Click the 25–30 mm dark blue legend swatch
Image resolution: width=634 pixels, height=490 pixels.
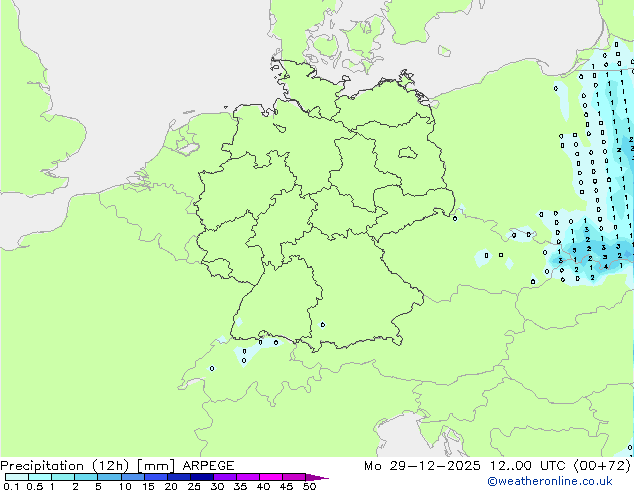coord(201,477)
